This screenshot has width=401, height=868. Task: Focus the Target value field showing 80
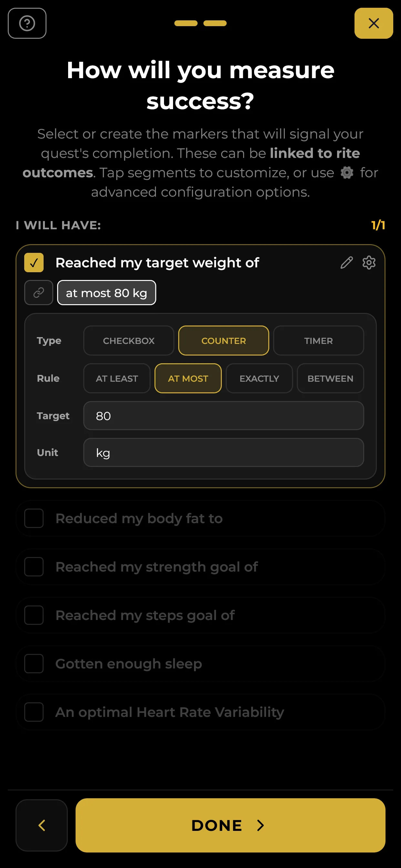(223, 416)
